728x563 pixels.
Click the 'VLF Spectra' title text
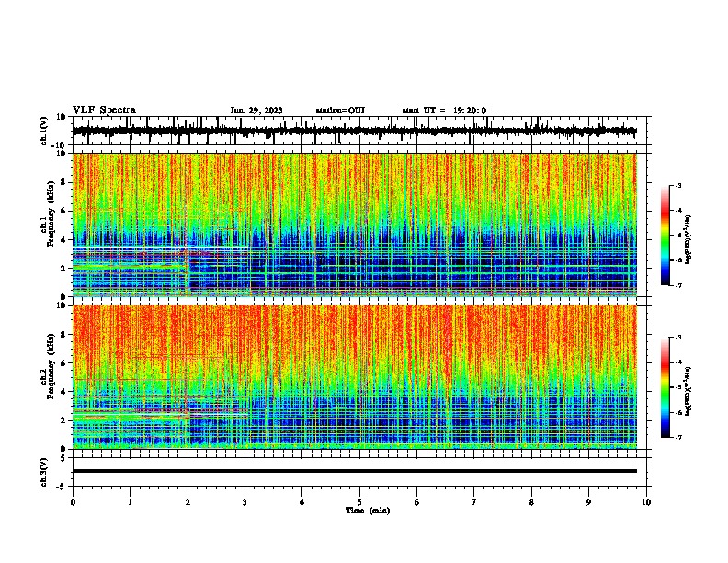104,110
